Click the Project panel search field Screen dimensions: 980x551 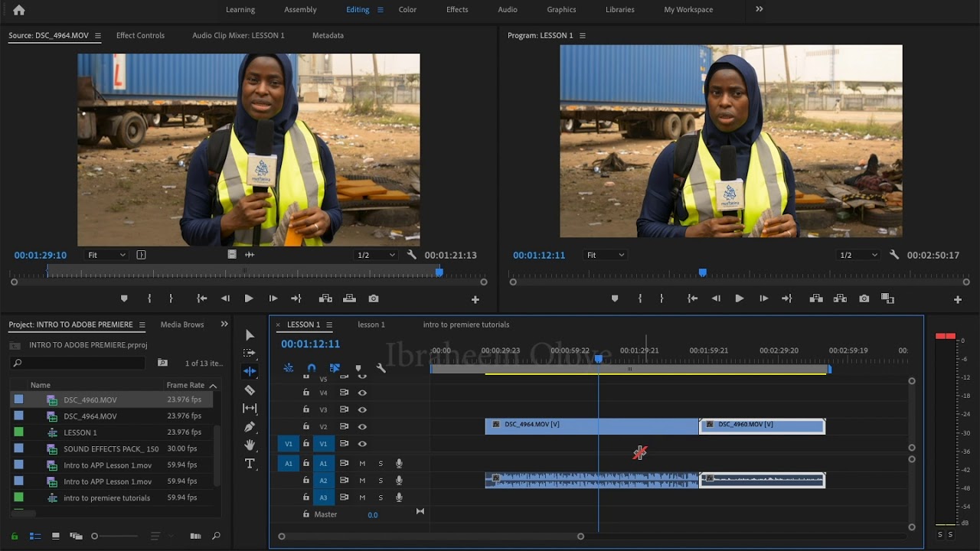78,363
